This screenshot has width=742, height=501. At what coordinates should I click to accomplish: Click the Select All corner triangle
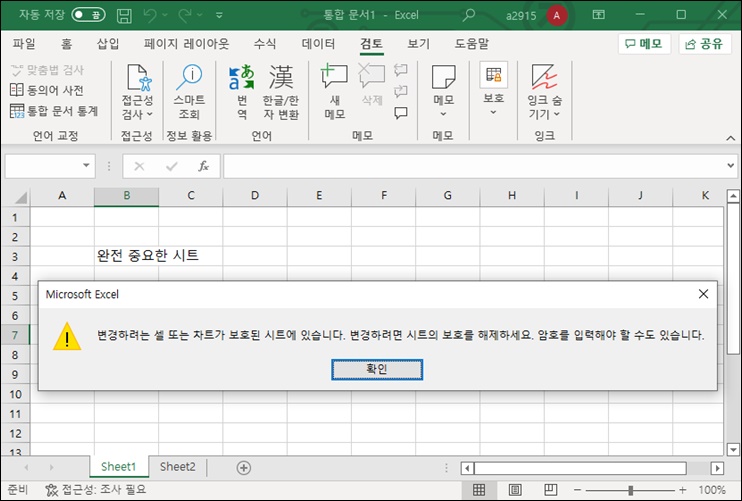click(x=20, y=196)
